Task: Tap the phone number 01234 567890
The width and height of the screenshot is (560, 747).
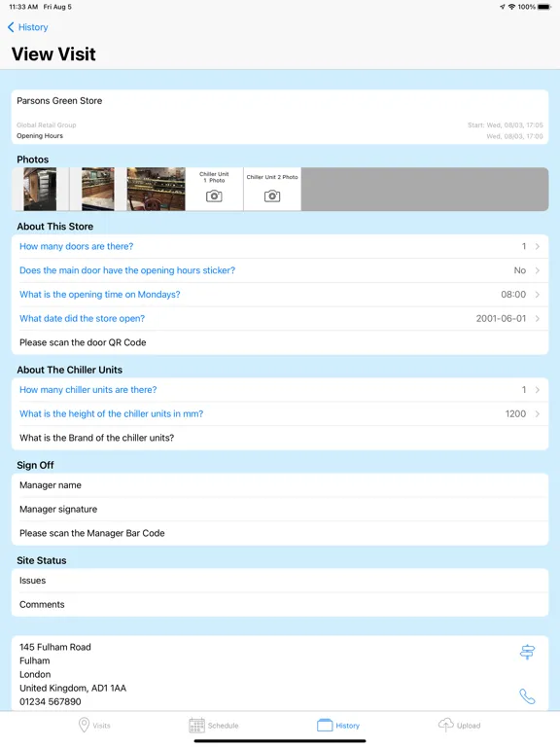Action: tap(50, 701)
